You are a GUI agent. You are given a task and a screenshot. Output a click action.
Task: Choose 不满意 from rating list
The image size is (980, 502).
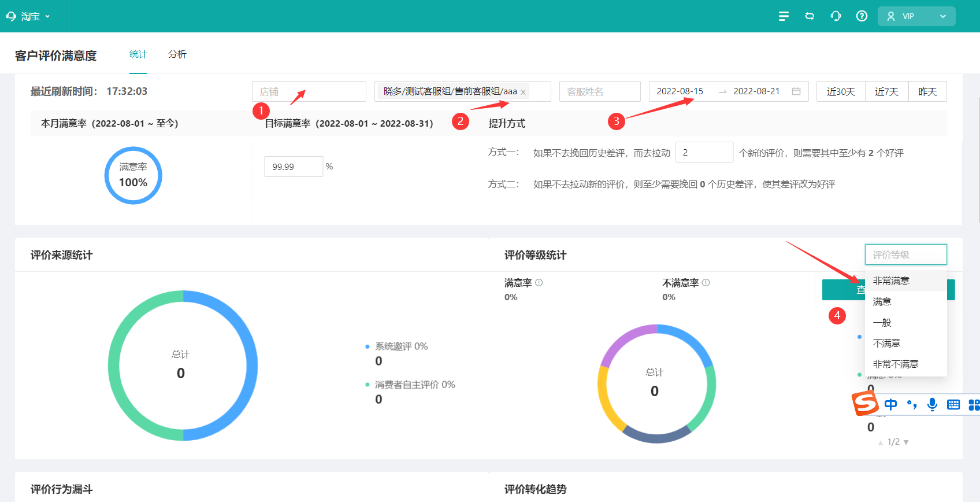pyautogui.click(x=906, y=343)
